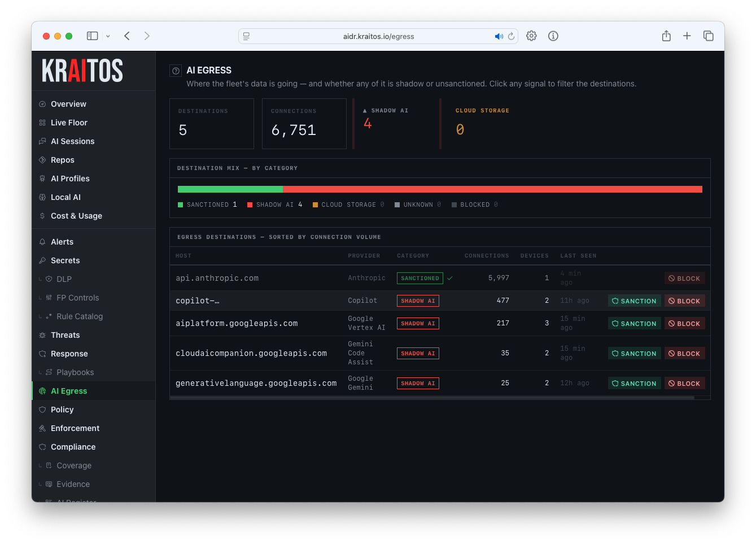756x544 pixels.
Task: Click the Policy shield icon
Action: [42, 410]
